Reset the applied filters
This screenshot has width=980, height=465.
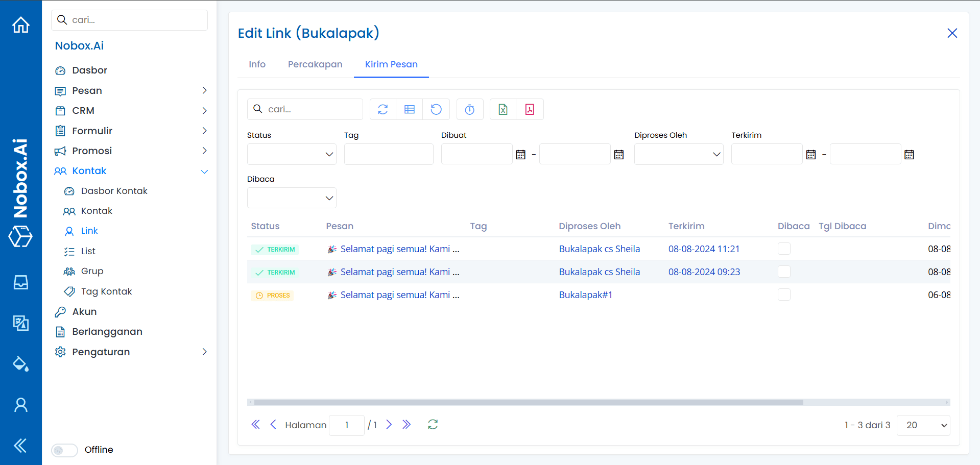[x=436, y=109]
